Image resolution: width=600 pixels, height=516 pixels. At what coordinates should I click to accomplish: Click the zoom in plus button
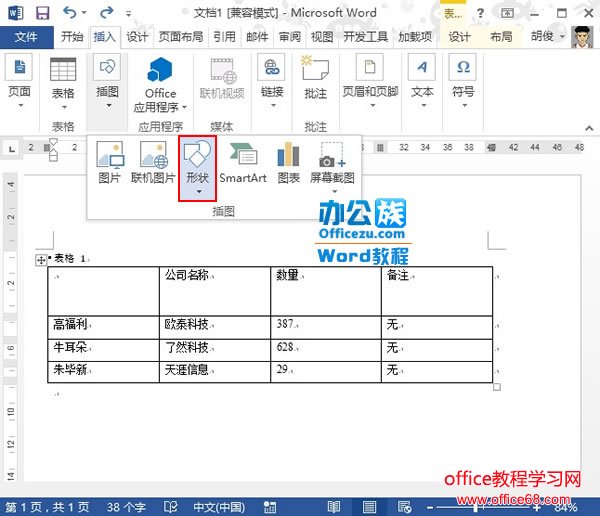pos(537,508)
